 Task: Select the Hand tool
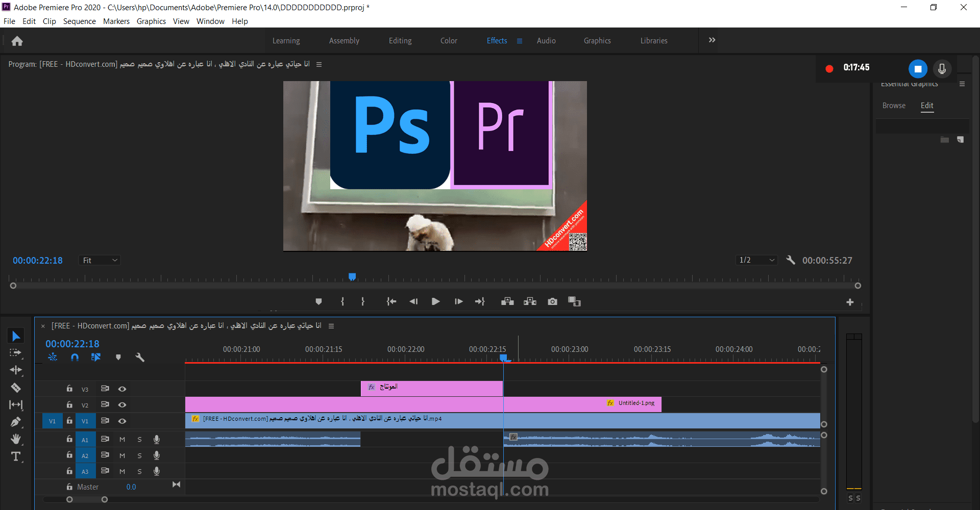pyautogui.click(x=16, y=439)
